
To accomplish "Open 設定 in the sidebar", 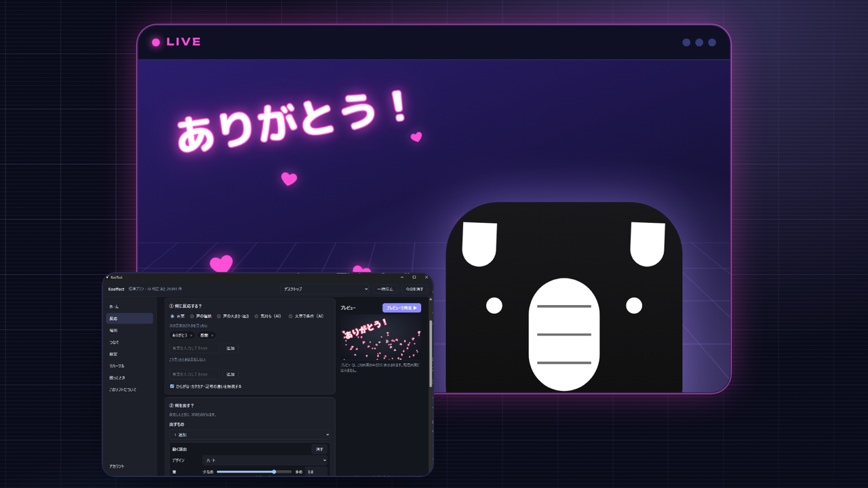I will coord(129,354).
